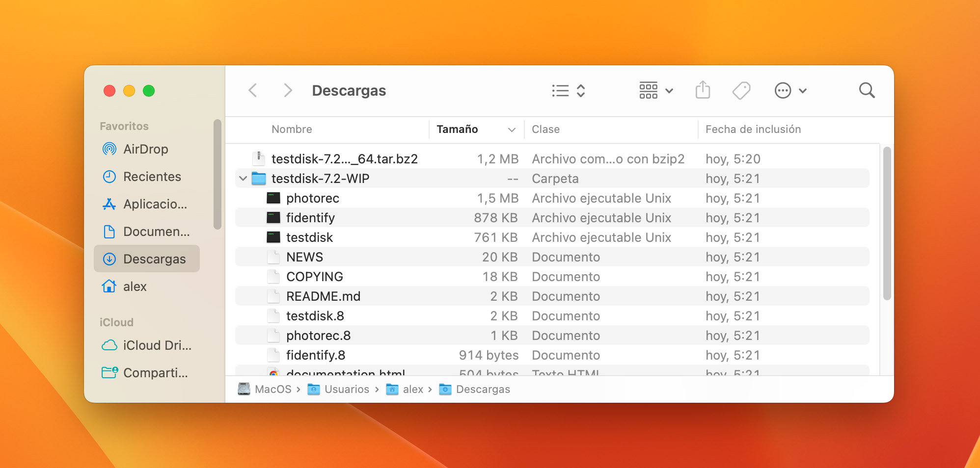Viewport: 980px width, 468px height.
Task: Open Aplicaciones in the sidebar
Action: click(x=146, y=204)
